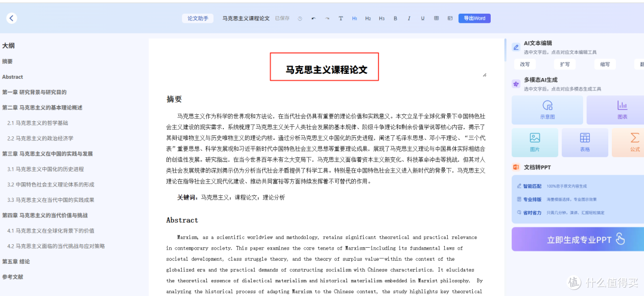The image size is (644, 296).
Task: Toggle underline formatting (U)
Action: 423,18
